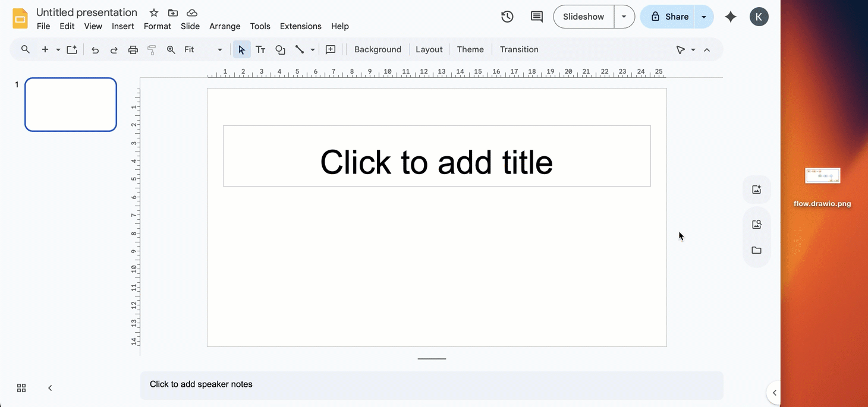The image size is (868, 407).
Task: Open the New slide layout dropdown arrow
Action: [56, 49]
